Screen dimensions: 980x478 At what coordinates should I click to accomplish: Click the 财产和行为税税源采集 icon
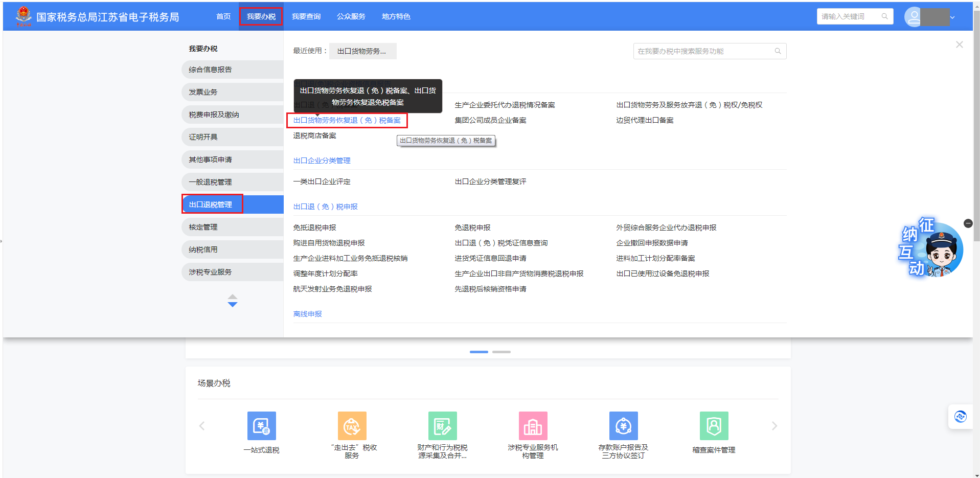point(442,426)
